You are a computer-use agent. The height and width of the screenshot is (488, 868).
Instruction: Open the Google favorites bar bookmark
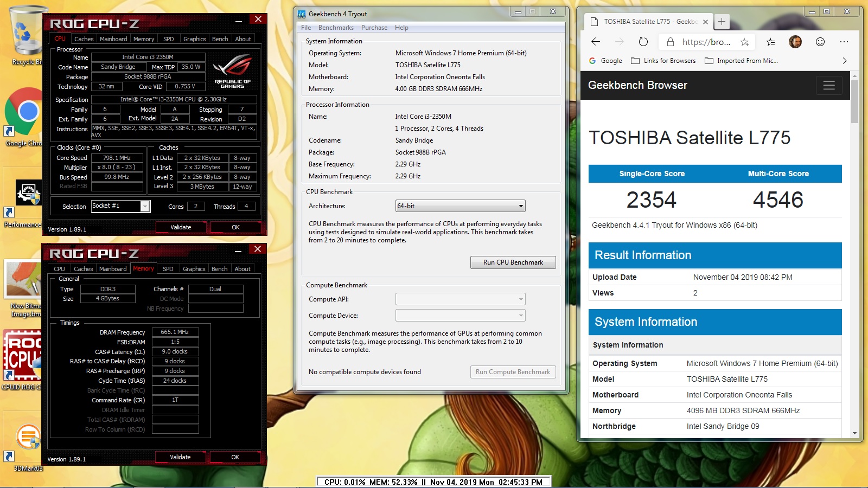605,61
